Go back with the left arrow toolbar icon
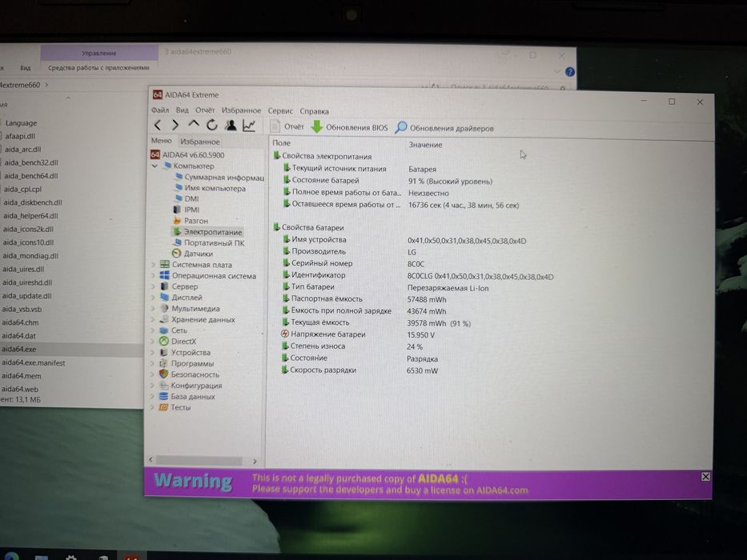The image size is (747, 560). click(158, 125)
